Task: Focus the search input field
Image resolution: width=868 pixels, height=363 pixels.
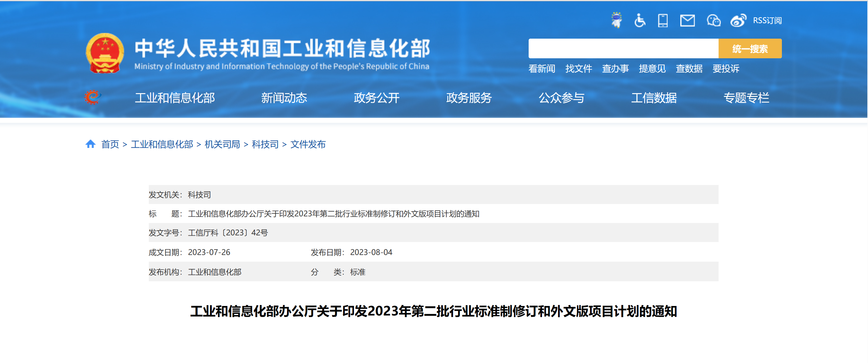Action: coord(623,48)
